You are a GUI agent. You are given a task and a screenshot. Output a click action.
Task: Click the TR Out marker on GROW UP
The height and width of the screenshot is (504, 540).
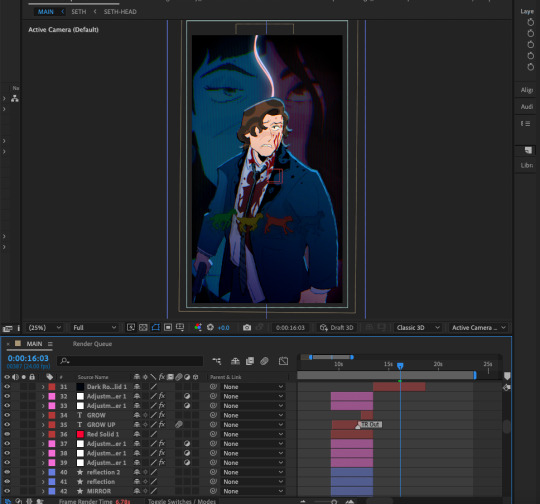click(370, 424)
